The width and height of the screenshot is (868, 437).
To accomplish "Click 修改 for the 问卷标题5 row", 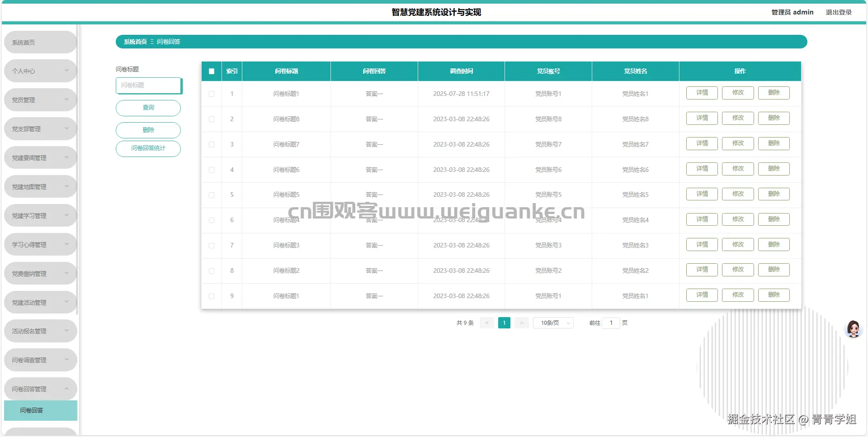I will pyautogui.click(x=738, y=194).
